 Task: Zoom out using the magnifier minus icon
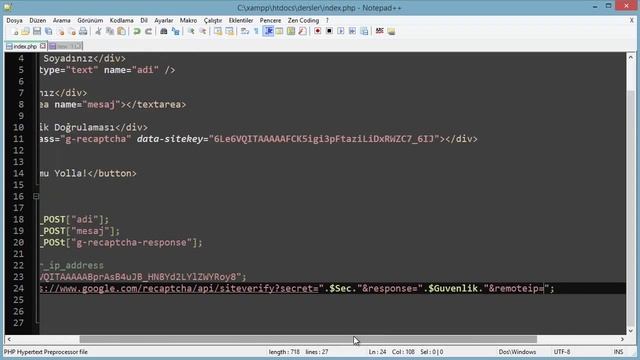(202, 31)
